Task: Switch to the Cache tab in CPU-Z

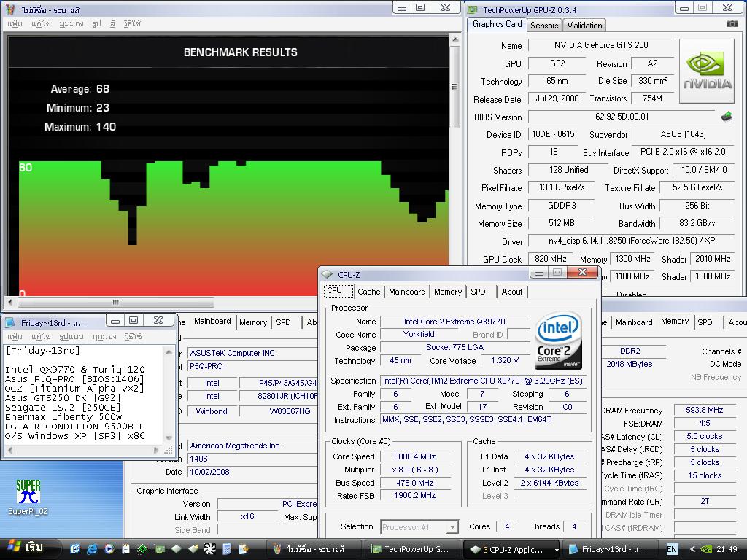Action: coord(368,292)
